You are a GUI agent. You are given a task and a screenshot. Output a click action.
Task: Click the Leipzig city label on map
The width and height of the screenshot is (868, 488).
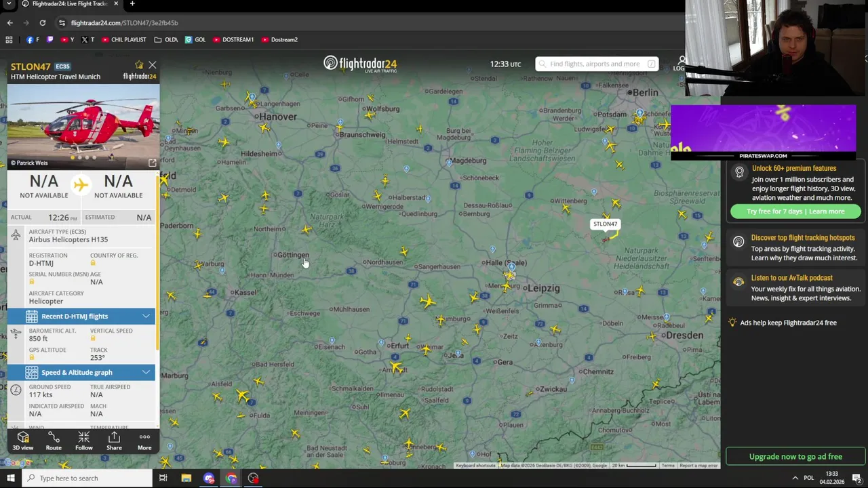click(543, 288)
